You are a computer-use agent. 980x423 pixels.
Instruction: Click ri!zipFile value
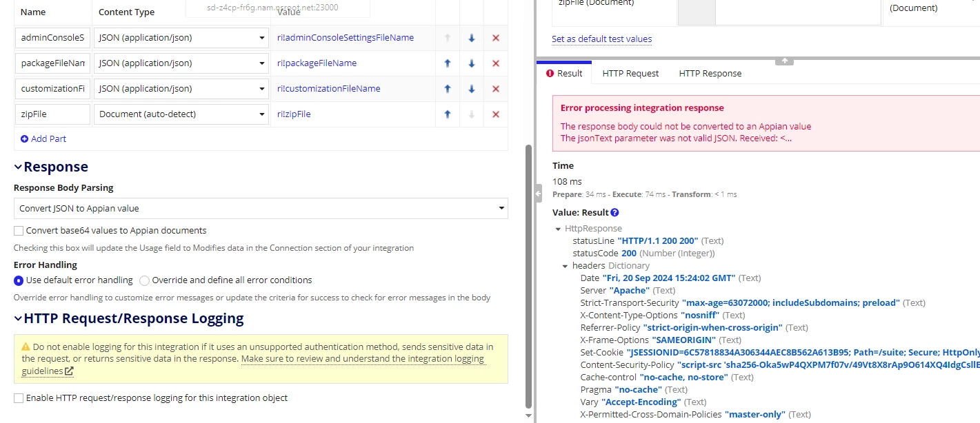(294, 114)
